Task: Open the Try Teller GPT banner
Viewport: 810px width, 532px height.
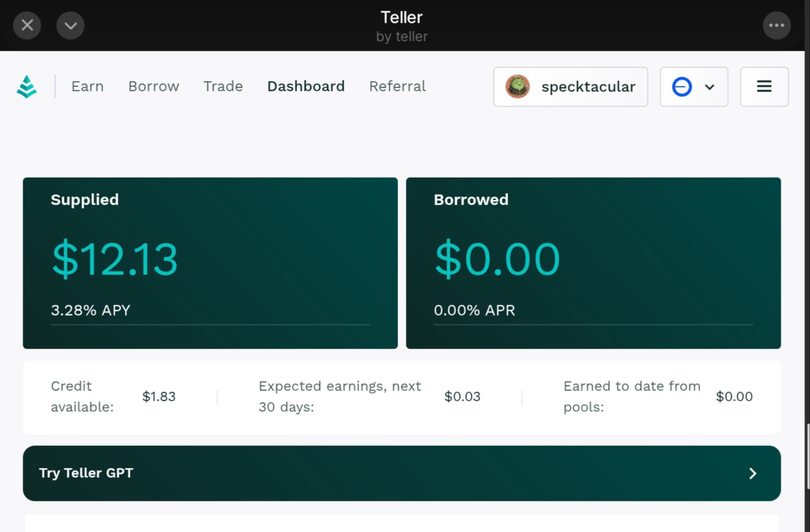Action: pyautogui.click(x=86, y=473)
